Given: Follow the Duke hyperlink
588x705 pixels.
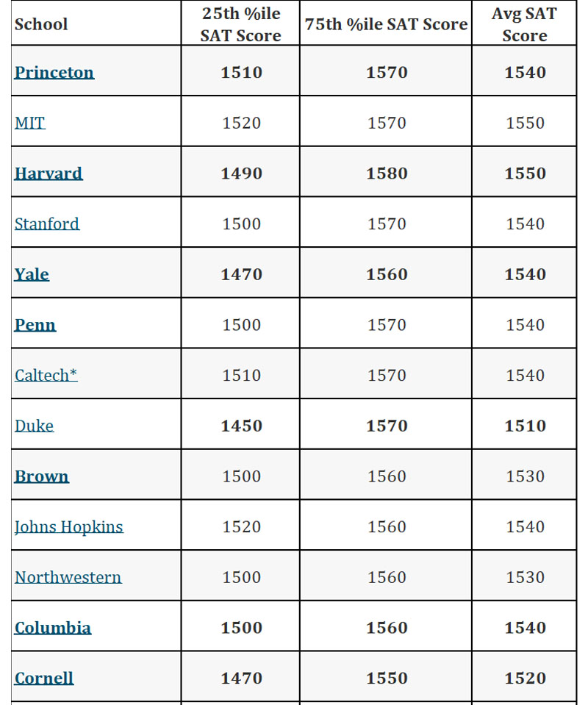Looking at the screenshot, I should pos(34,426).
